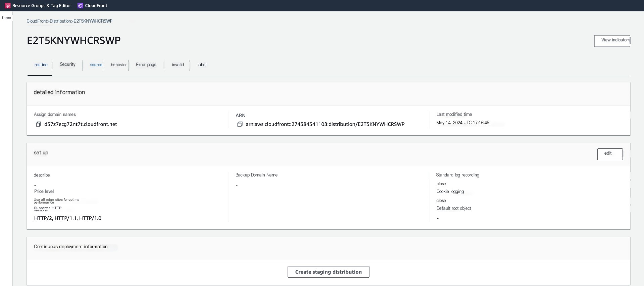The width and height of the screenshot is (644, 286).
Task: Click the Resource Groups & Tag Editor icon
Action: coord(8,6)
